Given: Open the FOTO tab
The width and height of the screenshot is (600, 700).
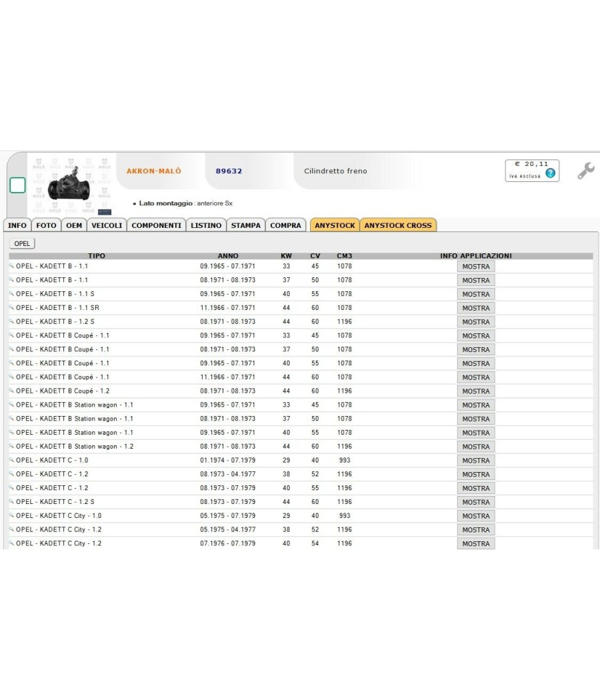Looking at the screenshot, I should click(x=47, y=225).
